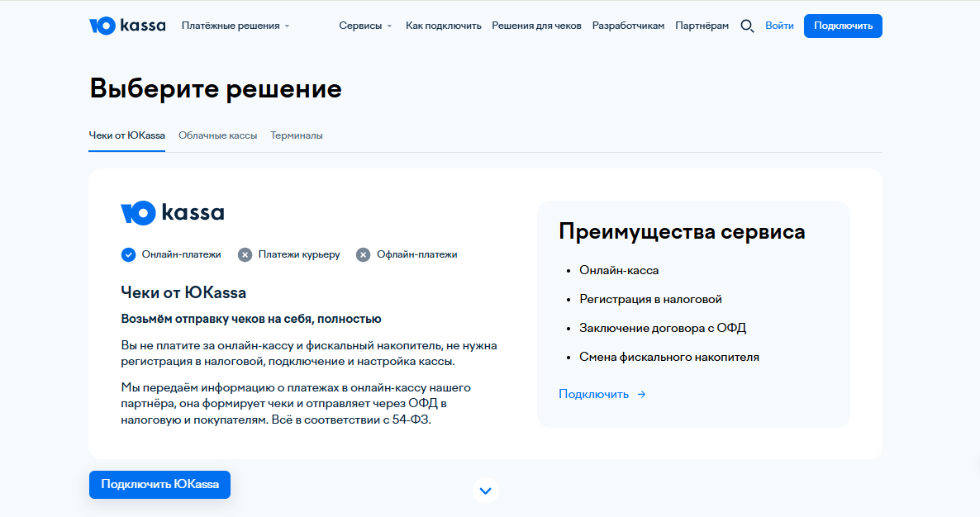Click the grey cross icon by Платежи курьеру
This screenshot has width=980, height=517.
point(245,254)
